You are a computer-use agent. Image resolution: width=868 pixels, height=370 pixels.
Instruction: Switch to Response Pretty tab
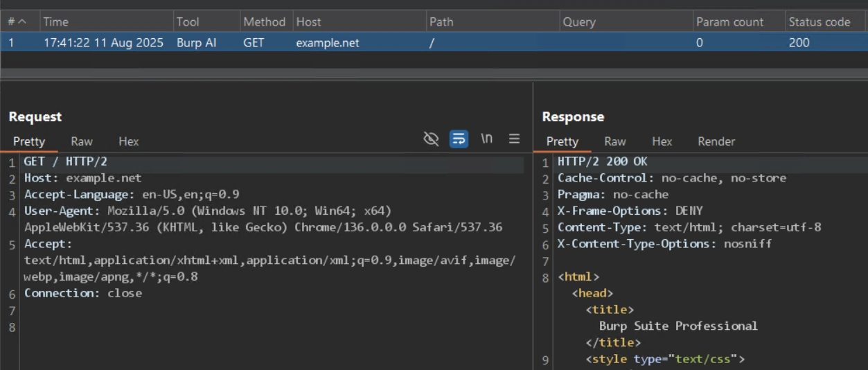tap(562, 141)
